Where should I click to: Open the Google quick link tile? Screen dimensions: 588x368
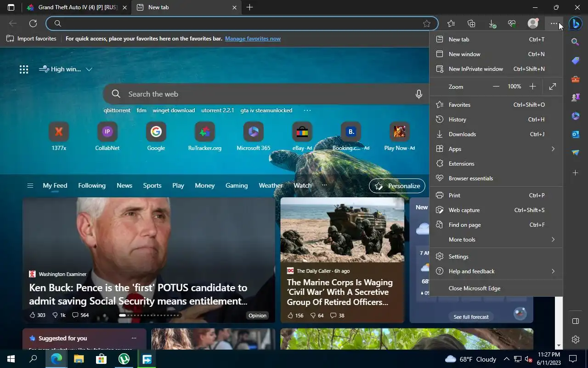[x=156, y=136]
